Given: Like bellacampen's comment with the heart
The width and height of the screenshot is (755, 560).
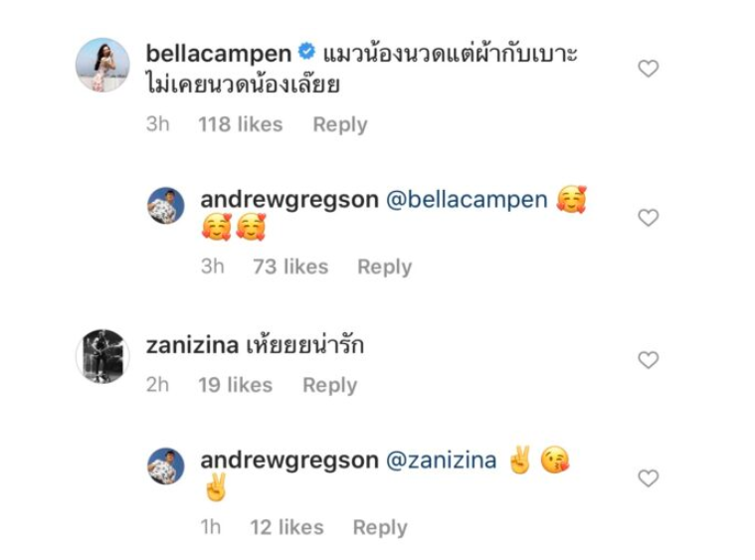Looking at the screenshot, I should tap(649, 69).
